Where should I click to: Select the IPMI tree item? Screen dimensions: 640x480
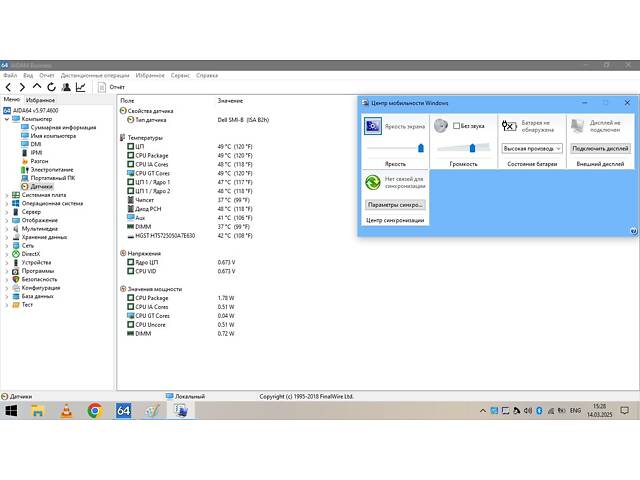tap(36, 153)
